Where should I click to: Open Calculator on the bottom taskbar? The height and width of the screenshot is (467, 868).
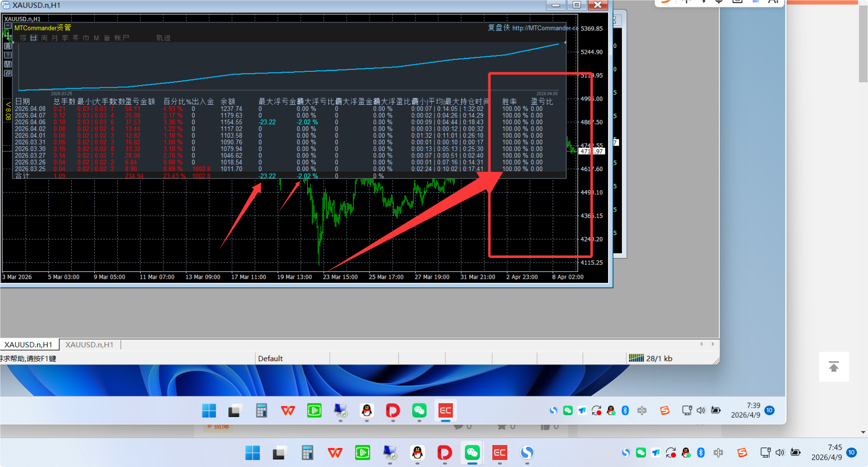tap(307, 453)
